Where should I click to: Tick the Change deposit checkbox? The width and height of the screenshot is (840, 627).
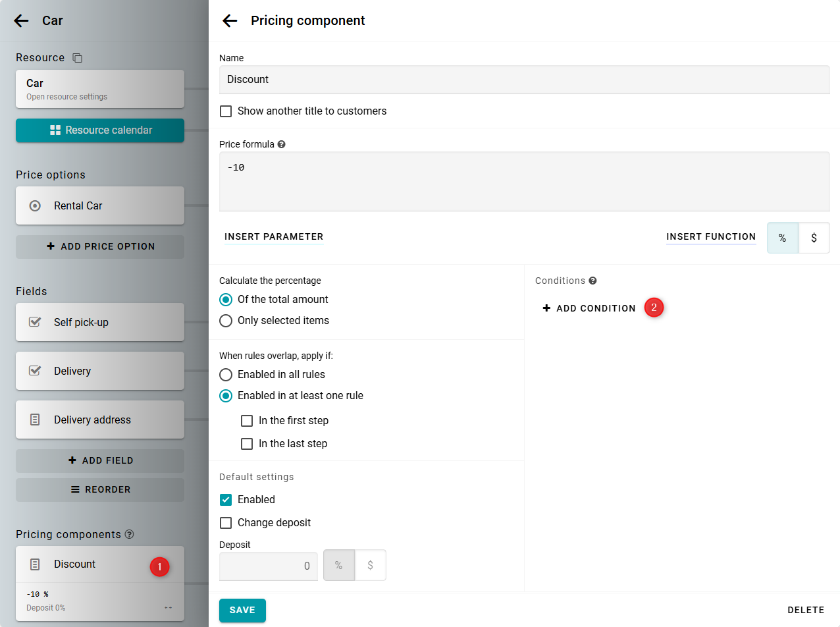click(226, 523)
